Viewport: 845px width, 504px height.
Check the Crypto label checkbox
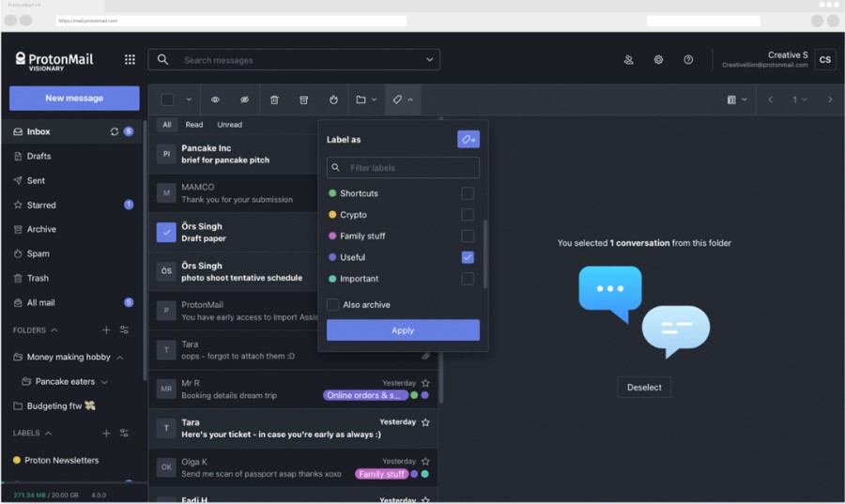(468, 214)
